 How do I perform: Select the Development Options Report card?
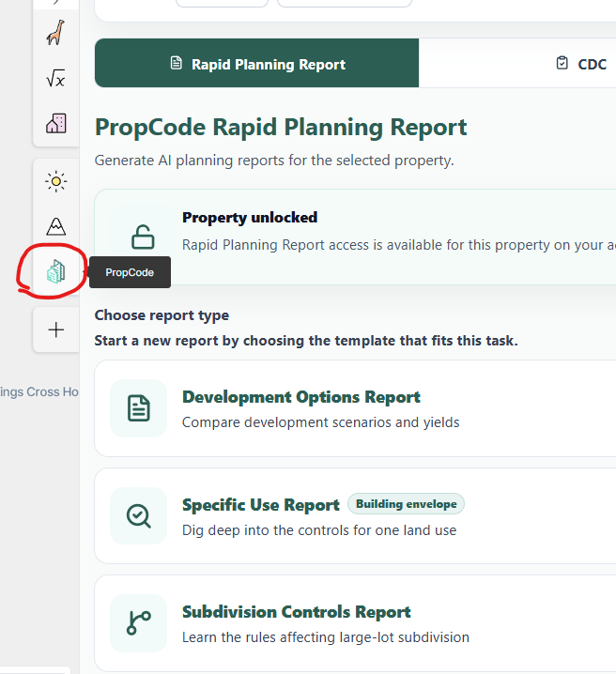pos(355,408)
